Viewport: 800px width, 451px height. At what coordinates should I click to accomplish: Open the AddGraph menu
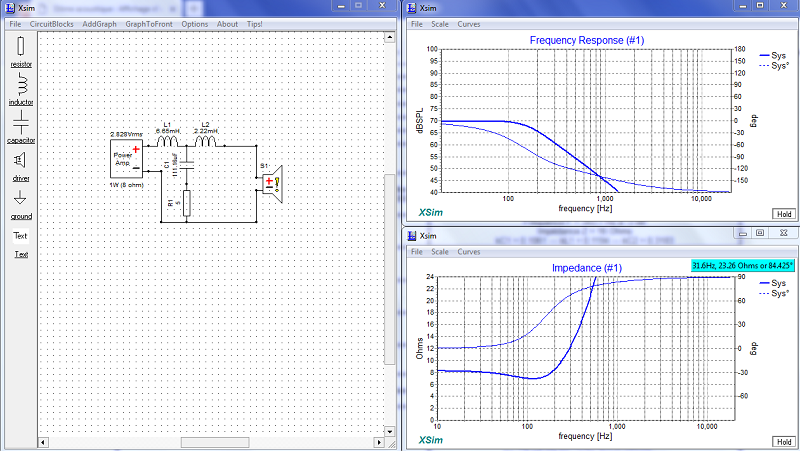(x=99, y=24)
